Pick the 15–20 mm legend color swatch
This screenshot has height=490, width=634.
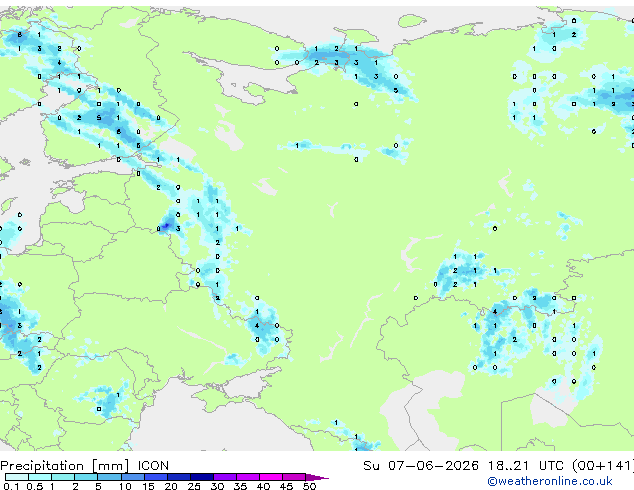[x=155, y=477]
